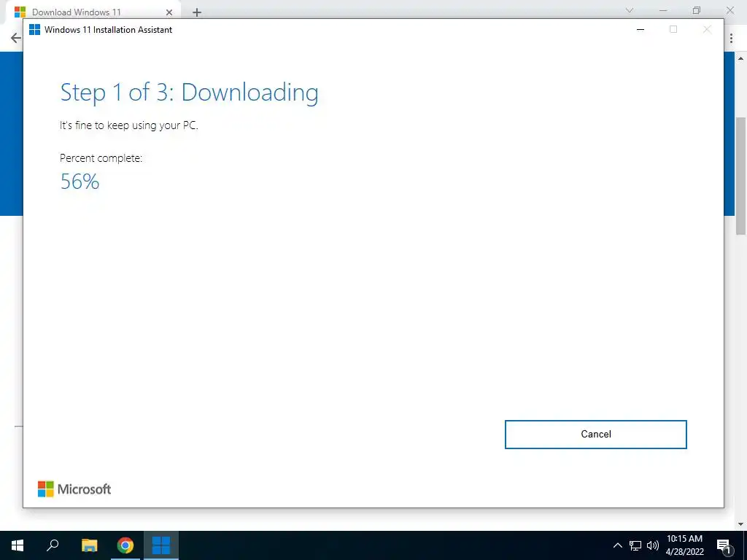This screenshot has width=747, height=560.
Task: Open a new Chrome tab
Action: pyautogui.click(x=197, y=12)
